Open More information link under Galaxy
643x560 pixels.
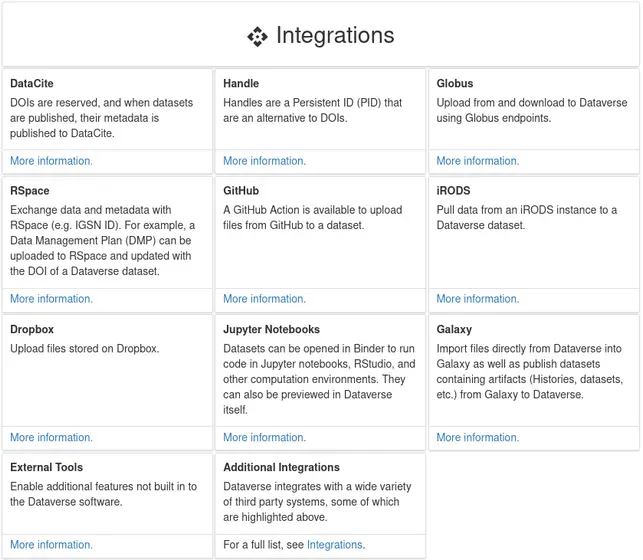478,437
